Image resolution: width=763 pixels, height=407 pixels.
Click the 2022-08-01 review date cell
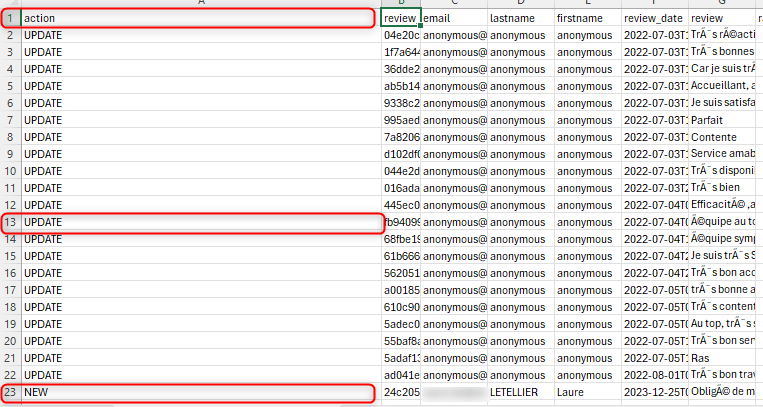[653, 375]
